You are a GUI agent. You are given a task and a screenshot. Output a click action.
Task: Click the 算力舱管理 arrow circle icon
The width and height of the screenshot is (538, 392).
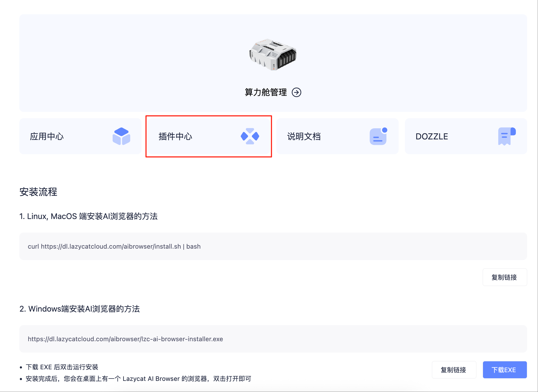[x=297, y=92]
